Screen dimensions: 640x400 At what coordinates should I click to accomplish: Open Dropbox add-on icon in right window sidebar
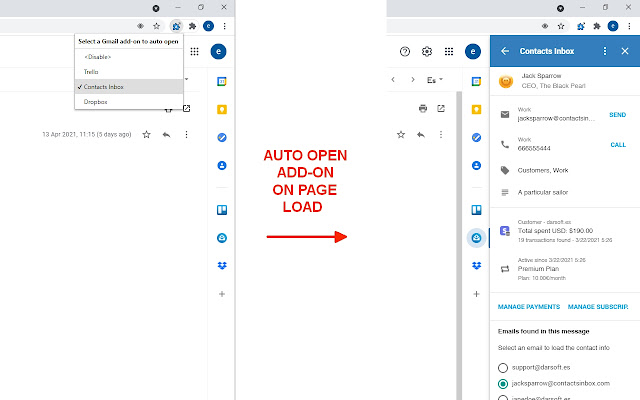(x=476, y=266)
